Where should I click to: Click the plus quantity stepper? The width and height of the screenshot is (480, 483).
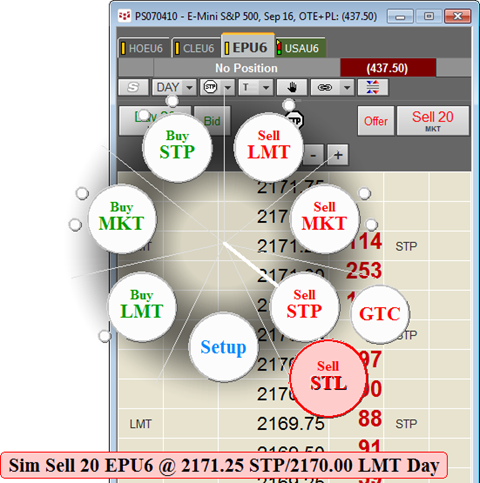click(x=338, y=155)
